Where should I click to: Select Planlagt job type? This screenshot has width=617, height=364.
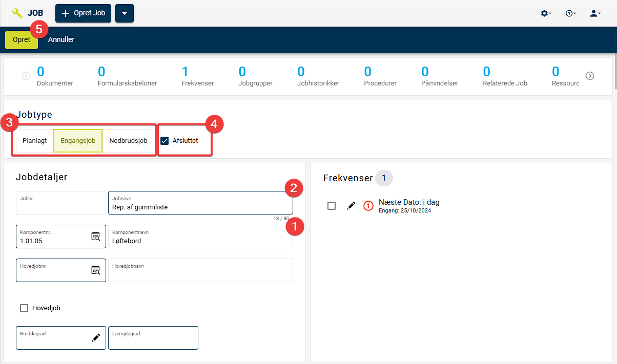pos(35,141)
